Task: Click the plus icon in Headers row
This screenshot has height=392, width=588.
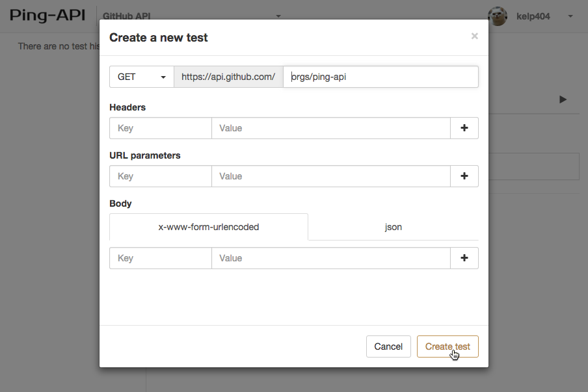Action: (x=464, y=128)
